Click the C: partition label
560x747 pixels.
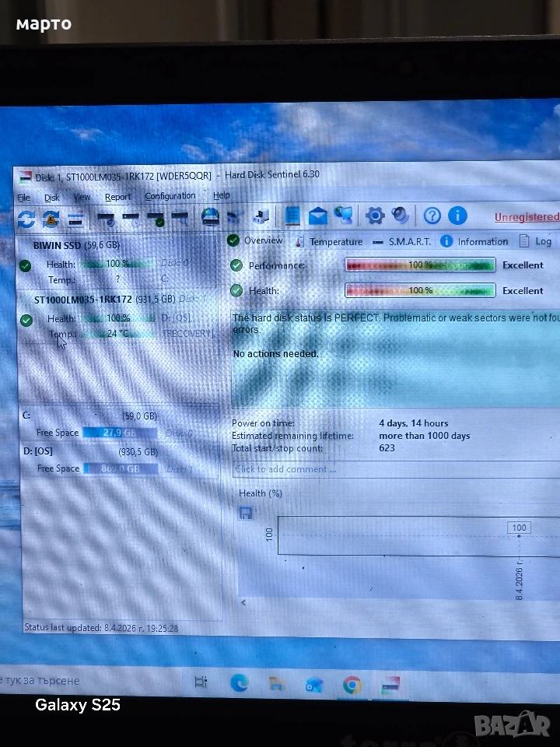(26, 416)
